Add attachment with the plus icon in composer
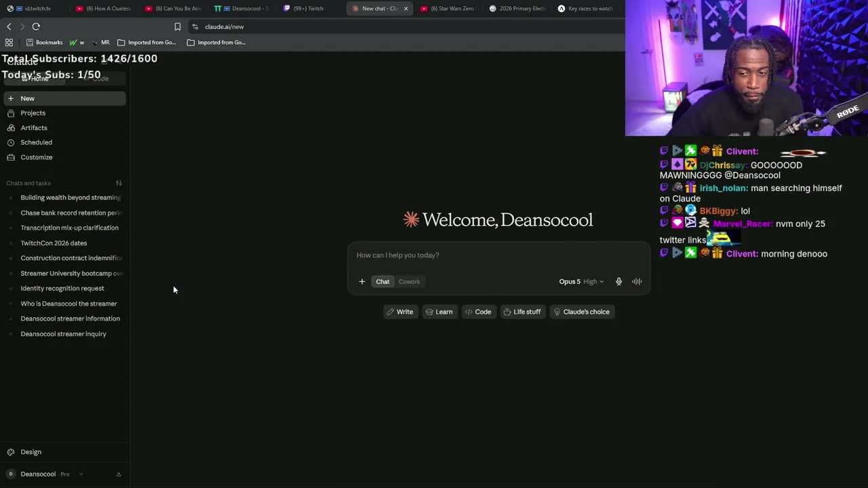Image resolution: width=868 pixels, height=488 pixels. click(362, 282)
